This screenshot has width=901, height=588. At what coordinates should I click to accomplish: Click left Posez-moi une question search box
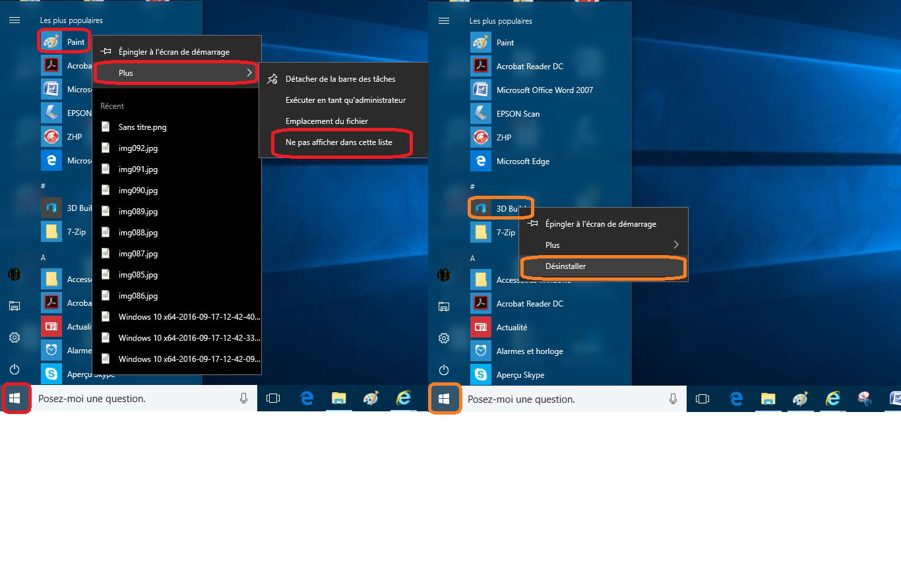(144, 398)
